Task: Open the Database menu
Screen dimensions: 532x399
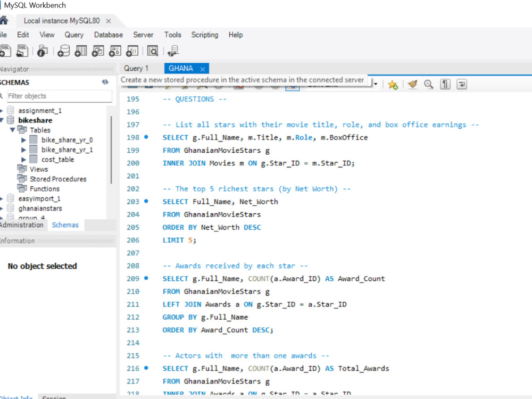Action: tap(109, 35)
